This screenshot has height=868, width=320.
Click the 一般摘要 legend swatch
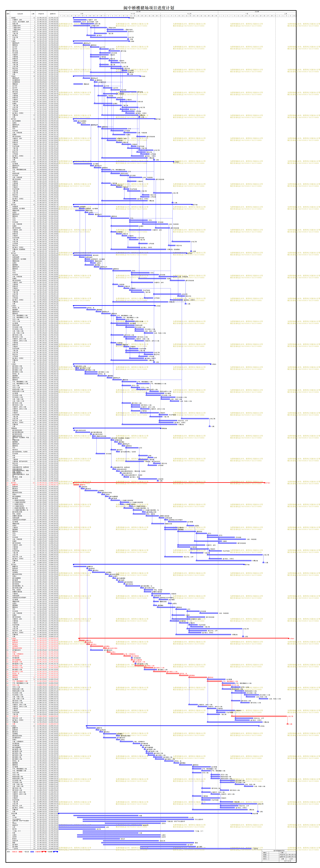56,852
